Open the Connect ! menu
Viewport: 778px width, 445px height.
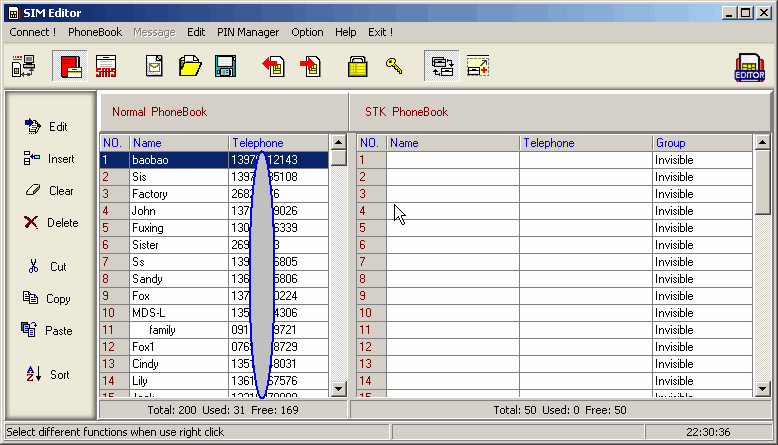pos(33,32)
